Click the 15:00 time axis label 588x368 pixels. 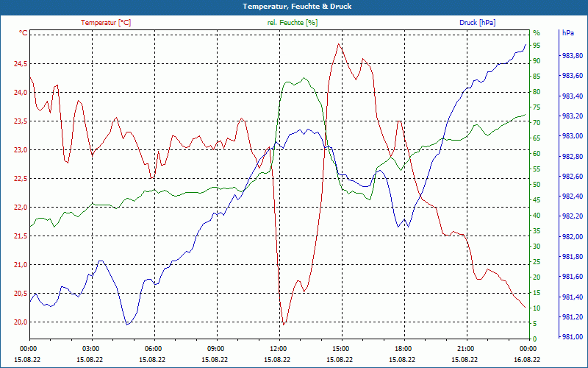tap(340, 348)
